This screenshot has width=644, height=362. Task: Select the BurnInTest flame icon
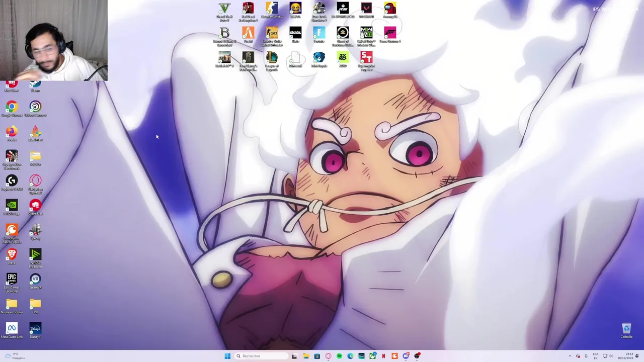(x=35, y=134)
